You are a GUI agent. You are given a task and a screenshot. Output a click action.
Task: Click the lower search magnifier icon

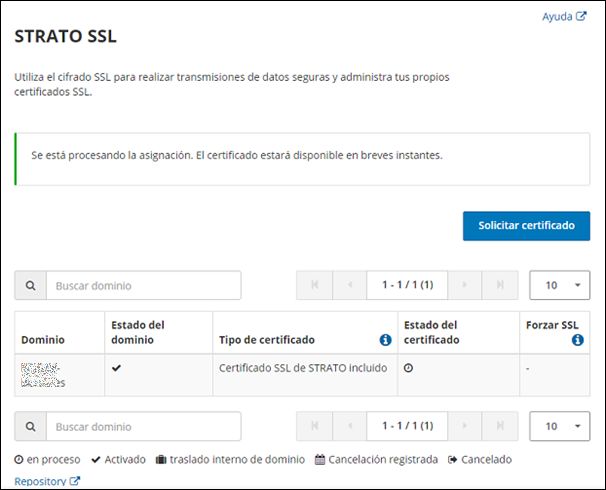pyautogui.click(x=31, y=427)
